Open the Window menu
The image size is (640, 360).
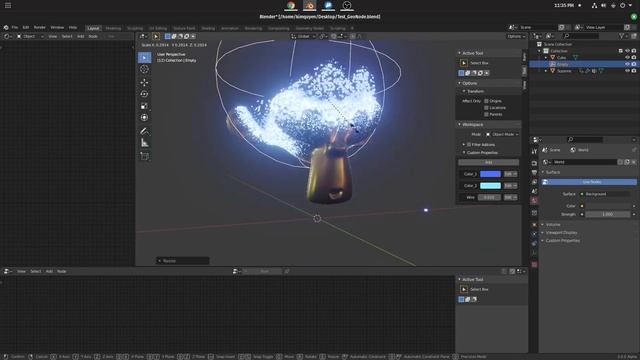tap(57, 27)
